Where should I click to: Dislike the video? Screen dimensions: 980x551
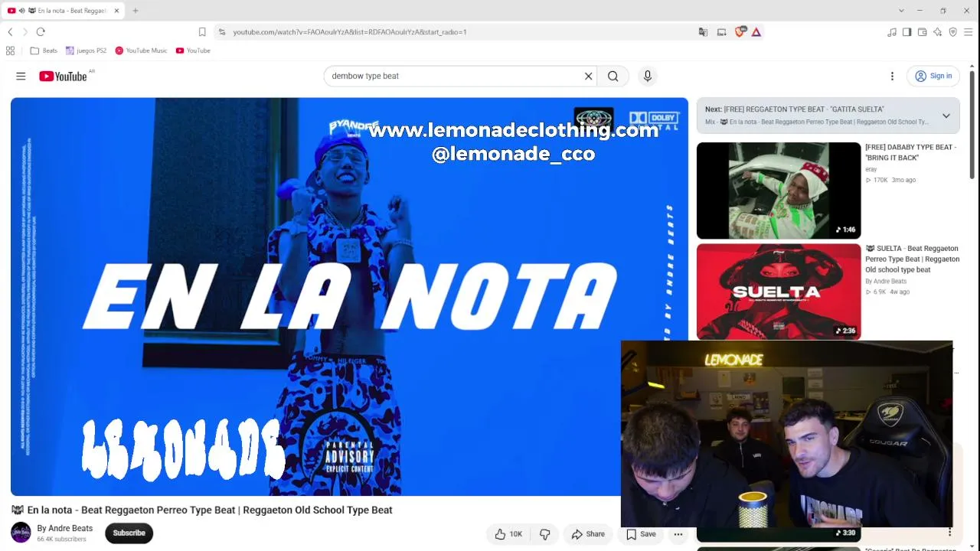click(545, 534)
